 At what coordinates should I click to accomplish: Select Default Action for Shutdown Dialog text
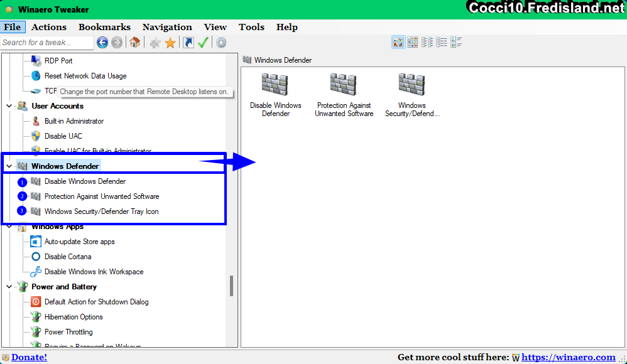tap(96, 302)
